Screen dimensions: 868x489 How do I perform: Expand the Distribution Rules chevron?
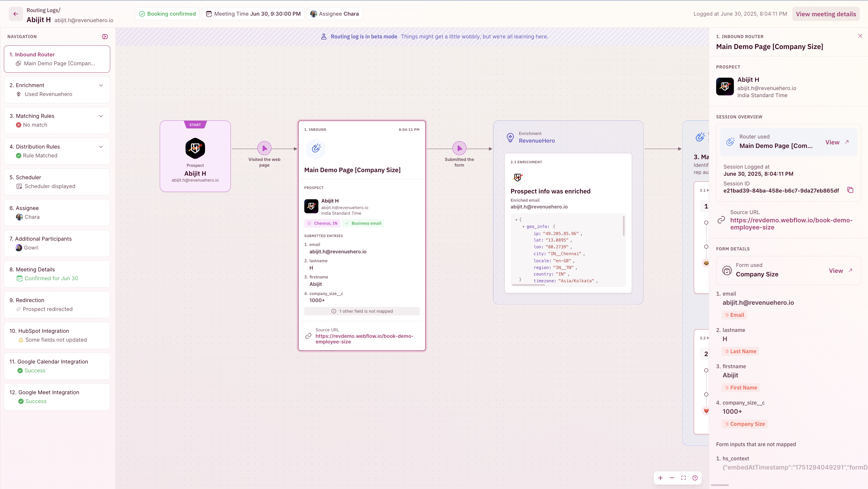click(x=101, y=146)
